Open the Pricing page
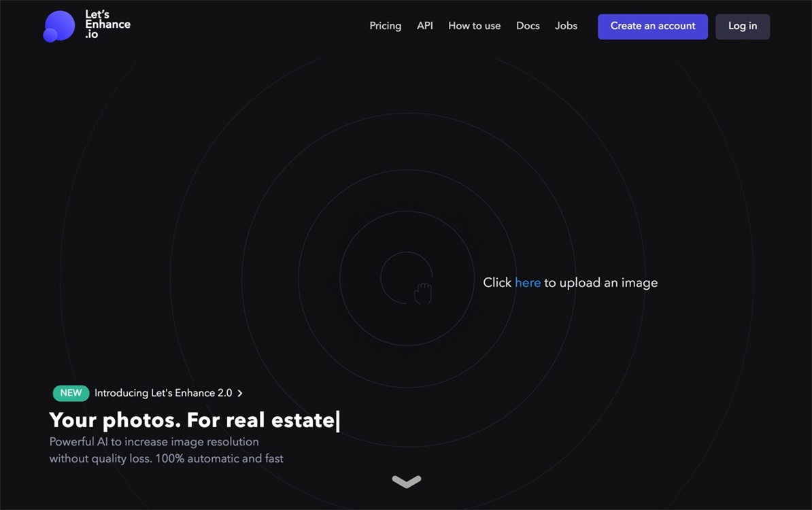The width and height of the screenshot is (812, 510). click(385, 26)
